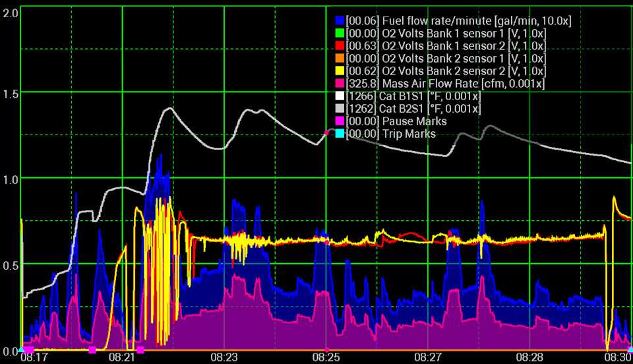Click the 1.0 y-axis value
Screen dimensions: 633x364
pyautogui.click(x=11, y=179)
